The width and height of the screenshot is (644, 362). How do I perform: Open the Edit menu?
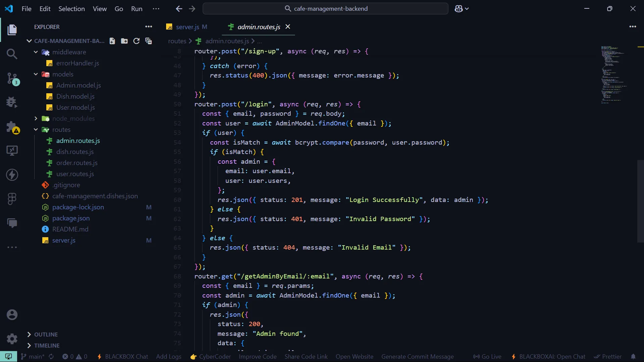(45, 9)
